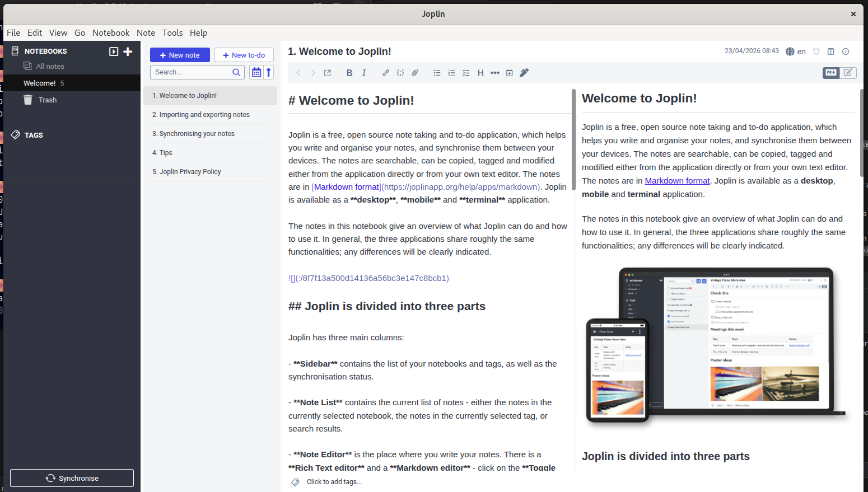This screenshot has height=492, width=868.
Task: Set an alarm with the bell icon
Action: tap(816, 51)
